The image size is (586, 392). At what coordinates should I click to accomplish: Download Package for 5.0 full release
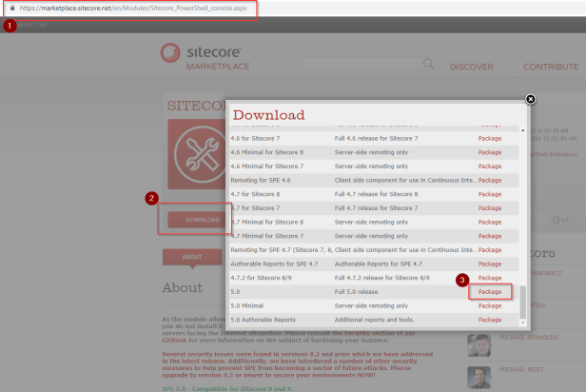pos(490,291)
